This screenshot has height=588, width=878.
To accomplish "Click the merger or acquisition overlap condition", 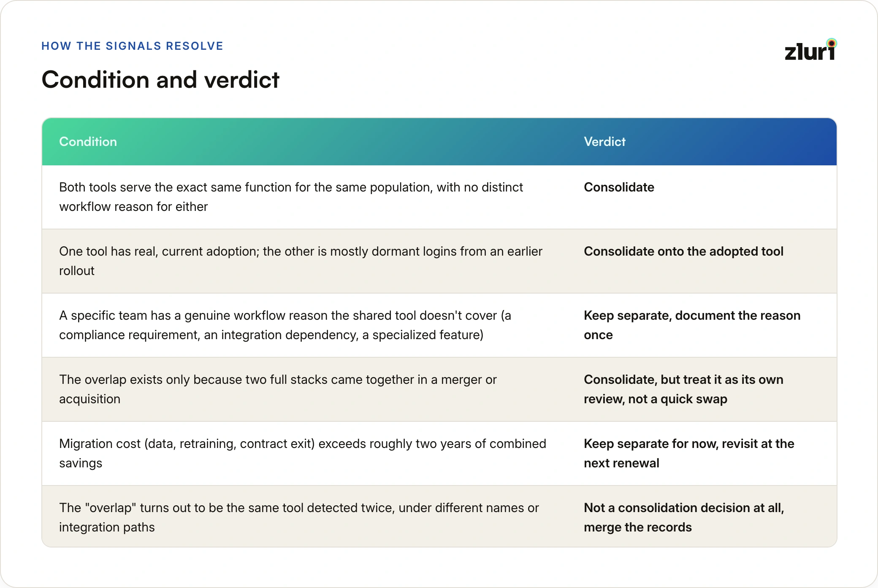I will [278, 389].
